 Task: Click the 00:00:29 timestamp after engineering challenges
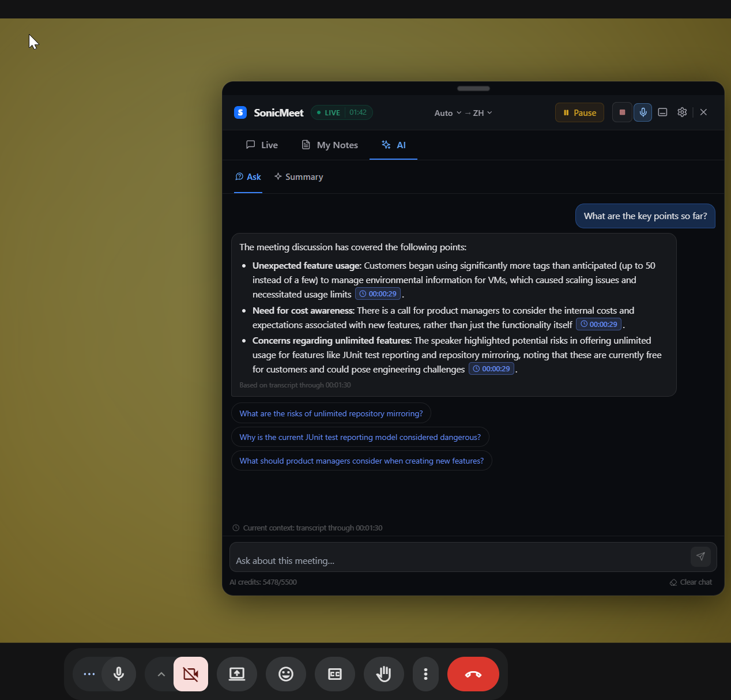(x=491, y=369)
